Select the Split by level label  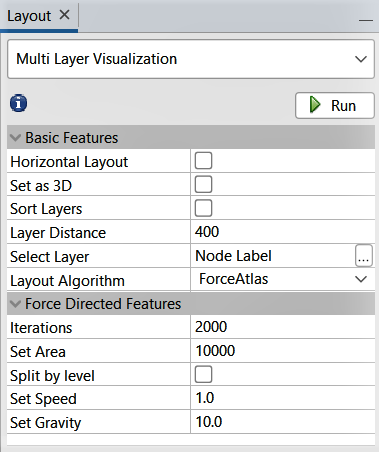(x=52, y=376)
